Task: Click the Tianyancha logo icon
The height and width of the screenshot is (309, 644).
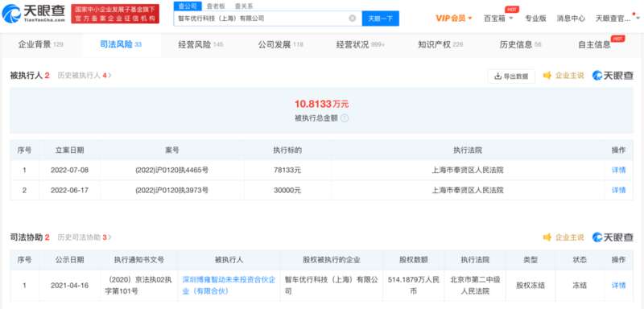Action: pos(11,13)
